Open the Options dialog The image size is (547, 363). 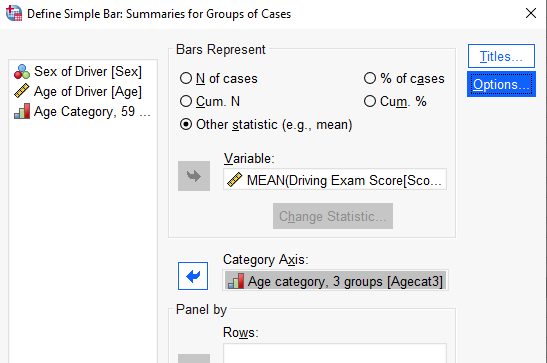[501, 84]
